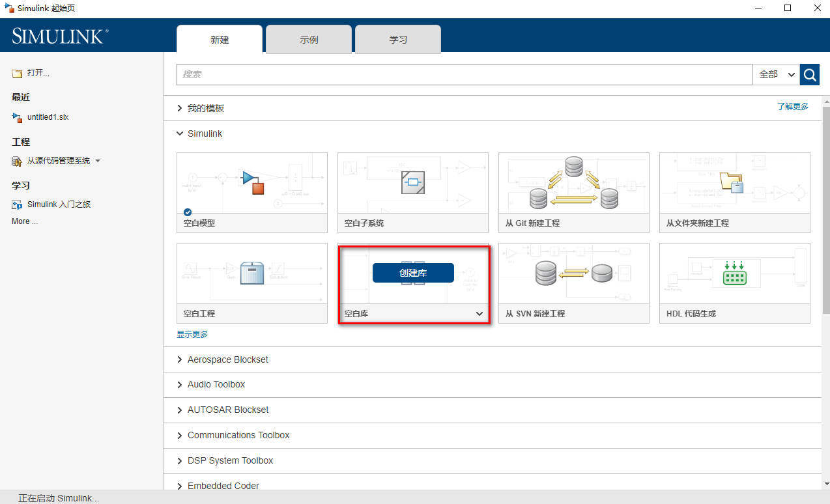Viewport: 830px width, 504px height.
Task: Select the 空白工程 template thumbnail
Action: [x=252, y=273]
